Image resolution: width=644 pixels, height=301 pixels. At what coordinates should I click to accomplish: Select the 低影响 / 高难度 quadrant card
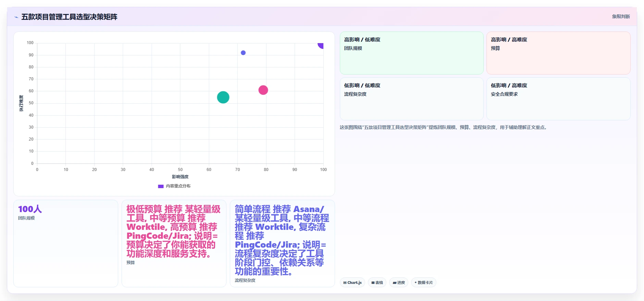pyautogui.click(x=558, y=99)
